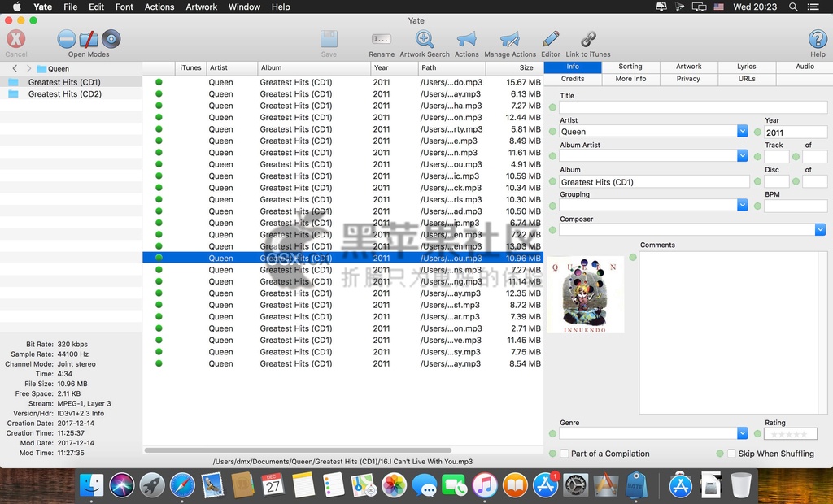Launch Artwork Search from the toolbar
The width and height of the screenshot is (833, 504).
pyautogui.click(x=424, y=39)
